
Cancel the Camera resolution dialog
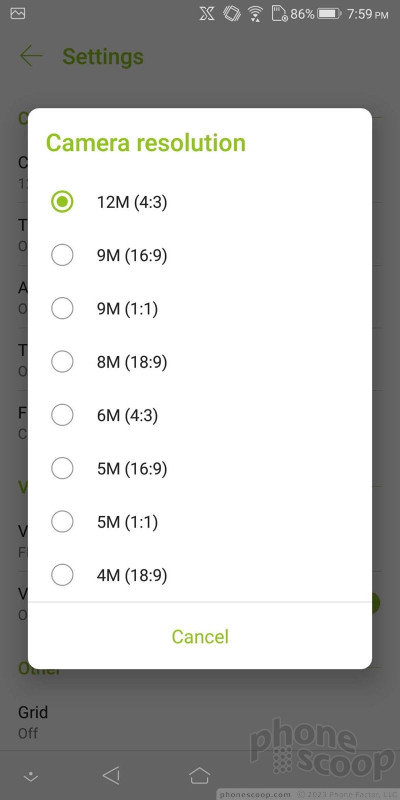pos(200,636)
